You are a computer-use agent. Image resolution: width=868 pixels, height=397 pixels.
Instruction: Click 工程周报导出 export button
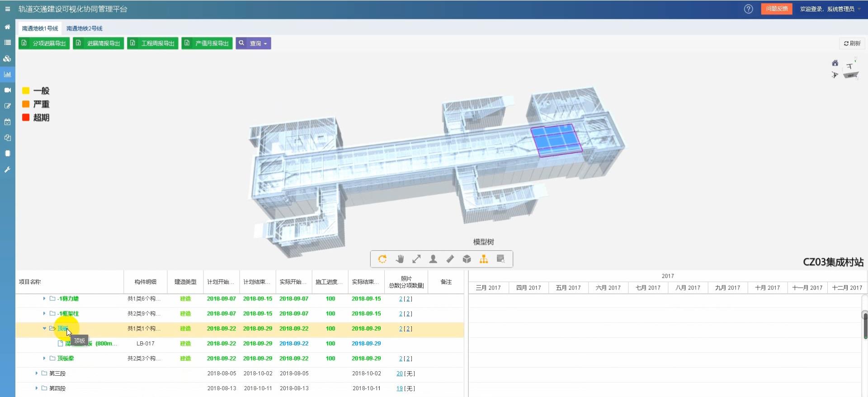coord(152,43)
